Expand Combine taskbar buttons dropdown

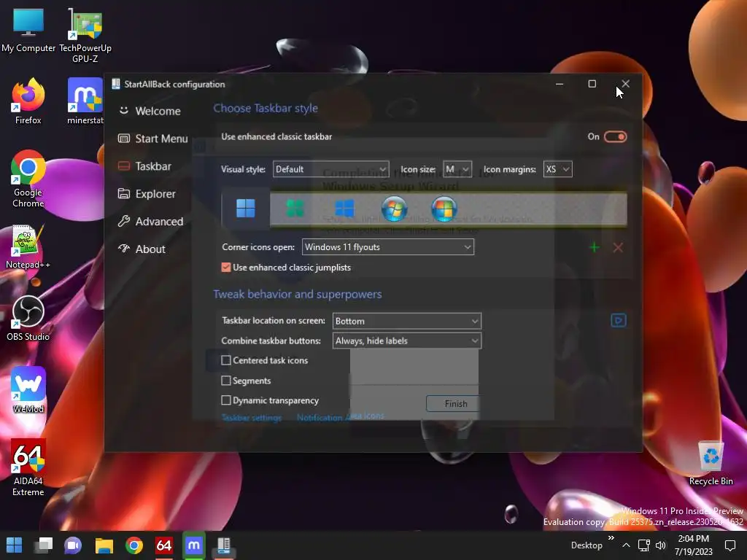(x=407, y=341)
